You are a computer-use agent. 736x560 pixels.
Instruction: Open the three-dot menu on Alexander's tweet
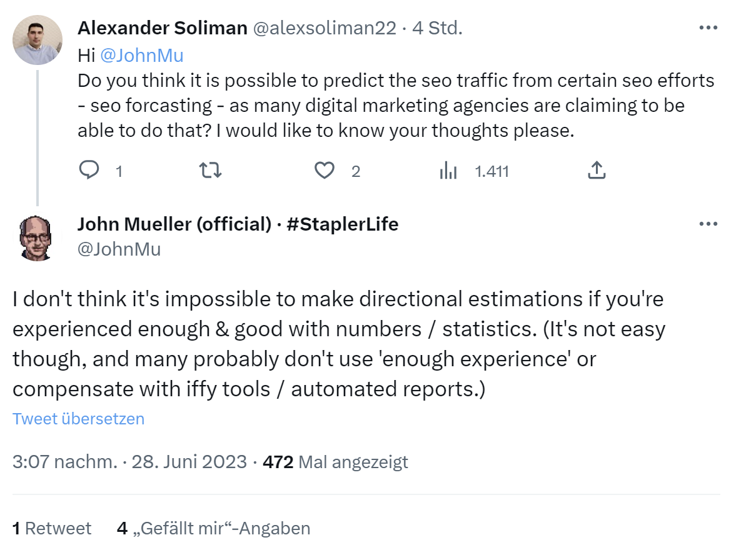click(x=709, y=27)
